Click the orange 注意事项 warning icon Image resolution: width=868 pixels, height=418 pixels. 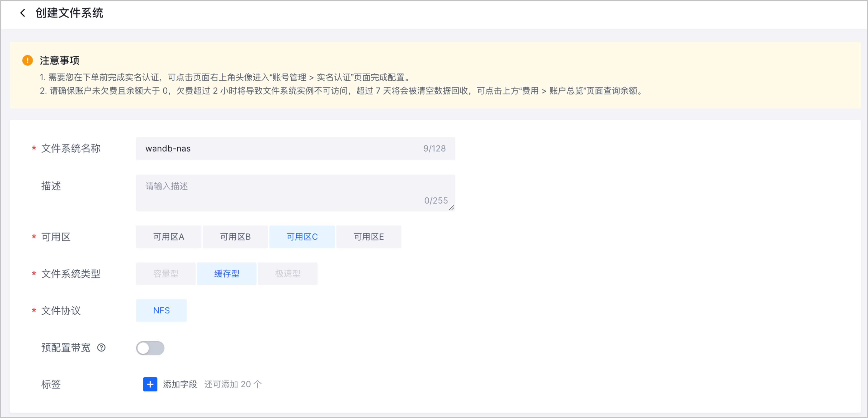[27, 60]
